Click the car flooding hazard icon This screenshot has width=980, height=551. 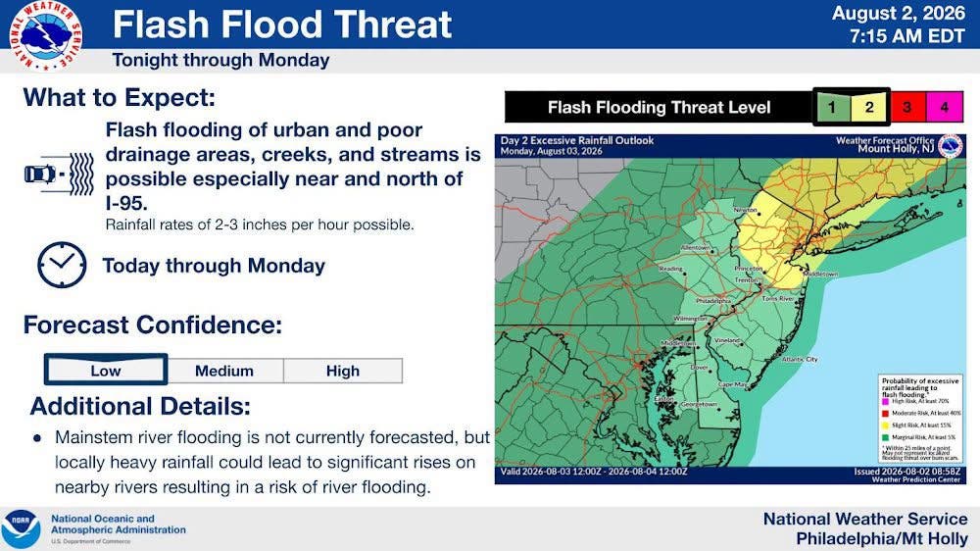click(x=60, y=174)
